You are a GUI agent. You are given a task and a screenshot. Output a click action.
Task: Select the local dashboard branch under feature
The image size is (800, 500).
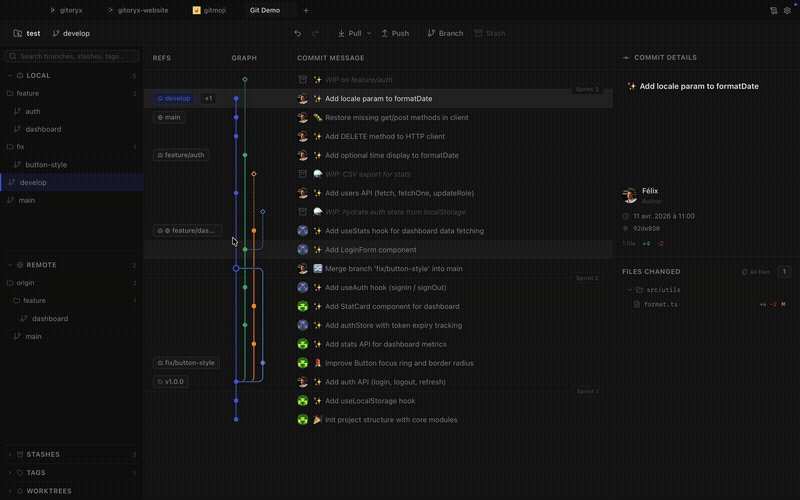coord(71,129)
